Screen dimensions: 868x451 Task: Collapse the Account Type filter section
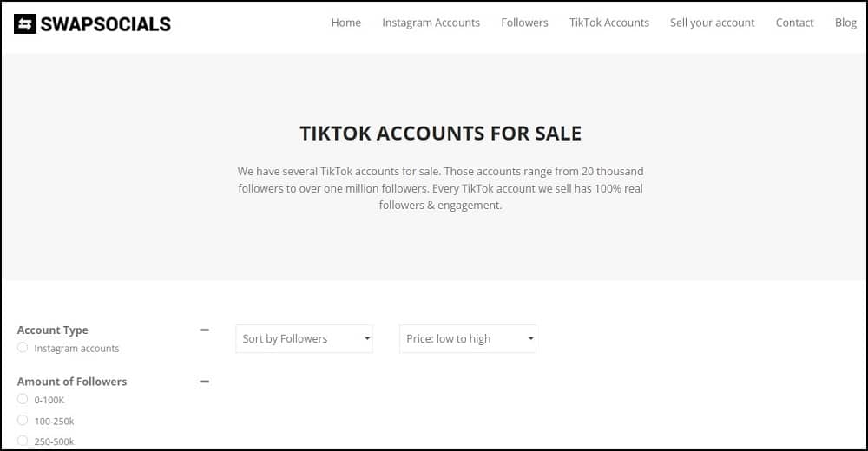pos(204,330)
